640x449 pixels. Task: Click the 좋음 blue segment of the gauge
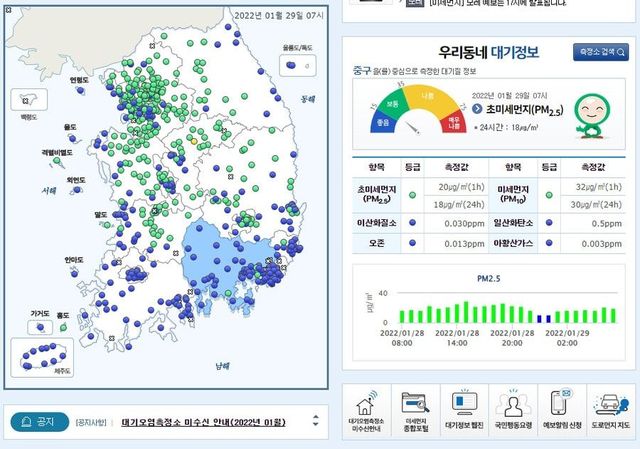point(381,123)
